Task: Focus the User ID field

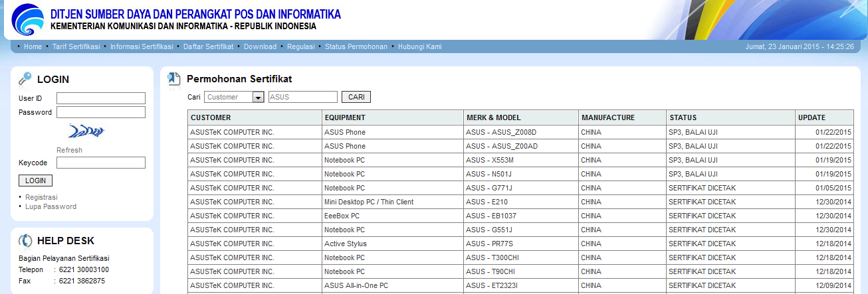Action: pyautogui.click(x=101, y=98)
